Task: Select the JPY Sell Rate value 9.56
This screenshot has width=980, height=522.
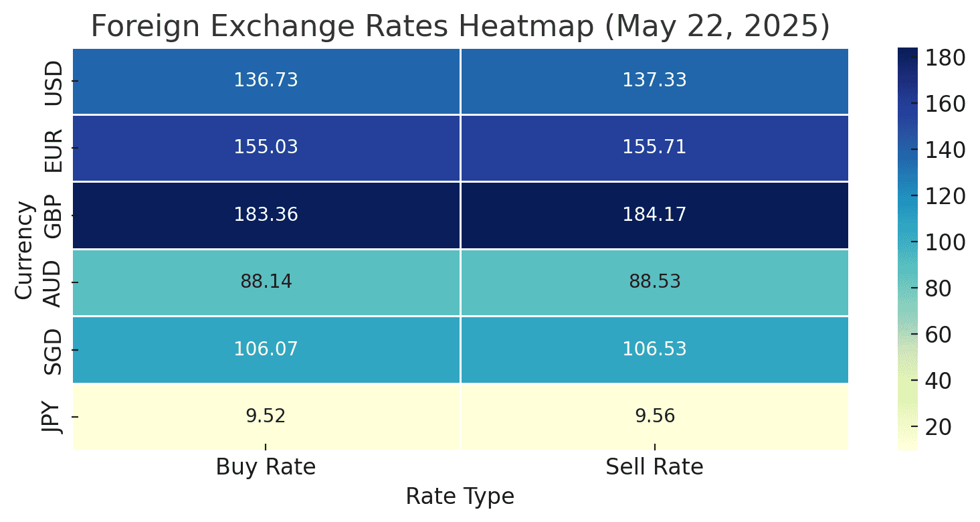Action: tap(654, 416)
